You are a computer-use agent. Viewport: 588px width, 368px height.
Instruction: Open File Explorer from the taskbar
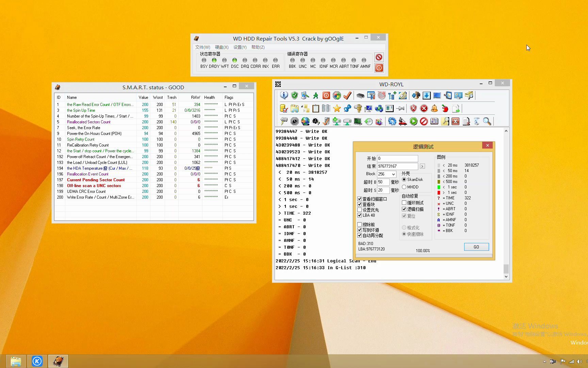tap(16, 361)
